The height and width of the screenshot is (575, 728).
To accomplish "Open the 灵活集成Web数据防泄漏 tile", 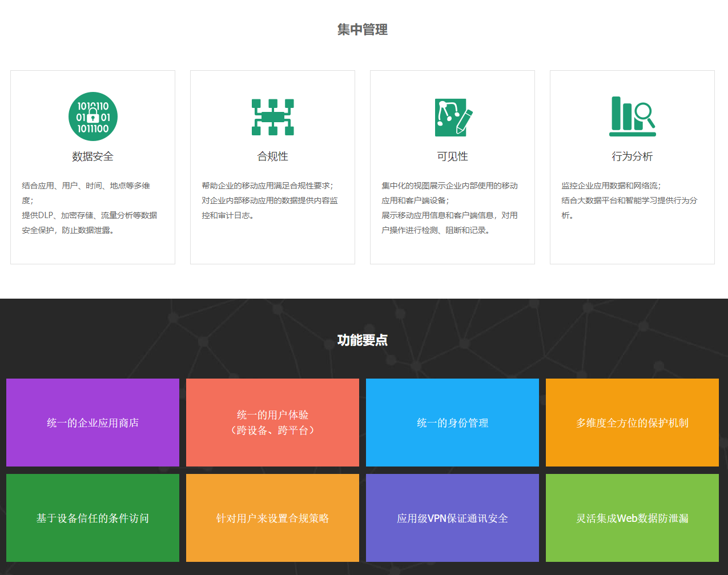I will coord(632,518).
